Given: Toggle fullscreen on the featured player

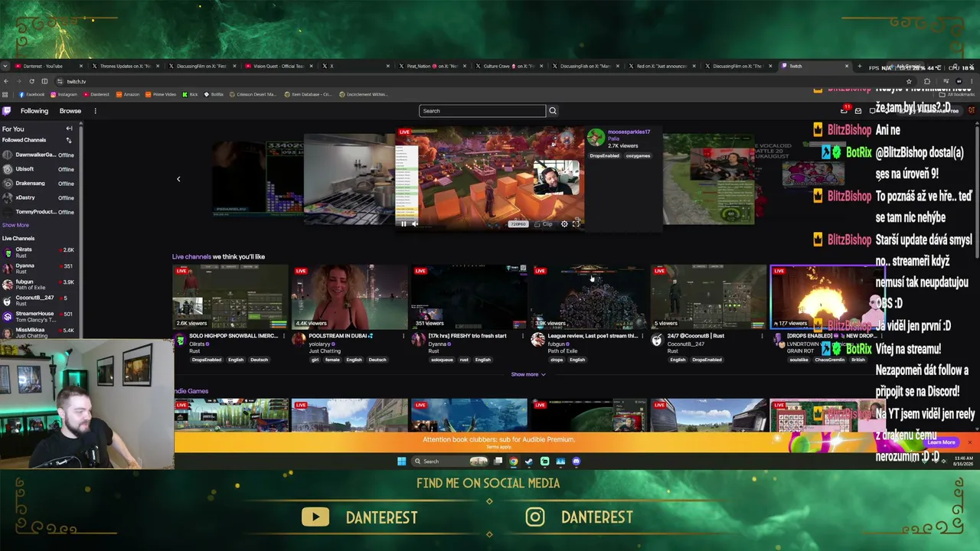Looking at the screenshot, I should click(x=577, y=223).
